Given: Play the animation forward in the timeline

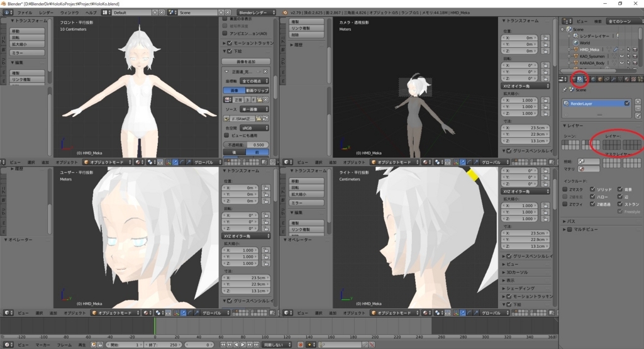Looking at the screenshot, I should [x=243, y=345].
